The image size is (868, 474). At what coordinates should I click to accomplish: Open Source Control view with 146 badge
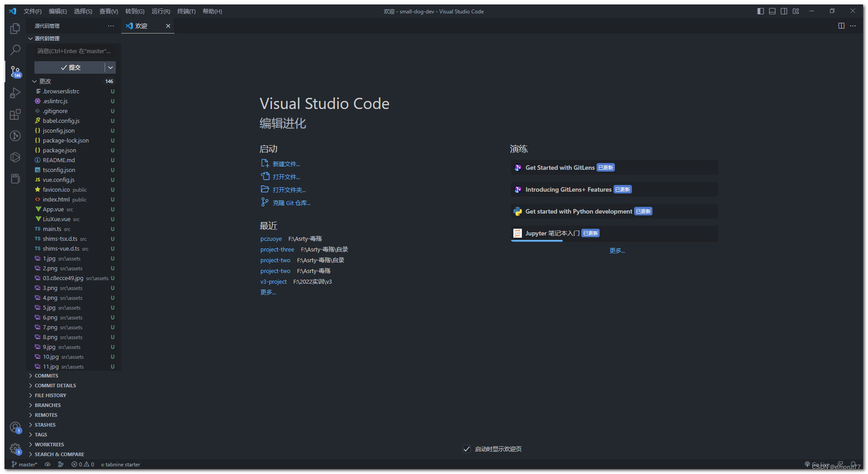(x=15, y=71)
